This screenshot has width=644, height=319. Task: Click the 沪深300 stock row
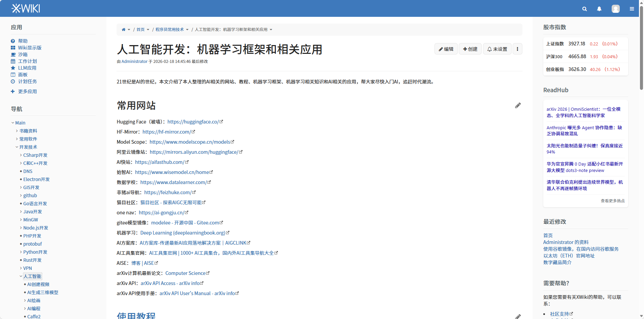pos(585,57)
